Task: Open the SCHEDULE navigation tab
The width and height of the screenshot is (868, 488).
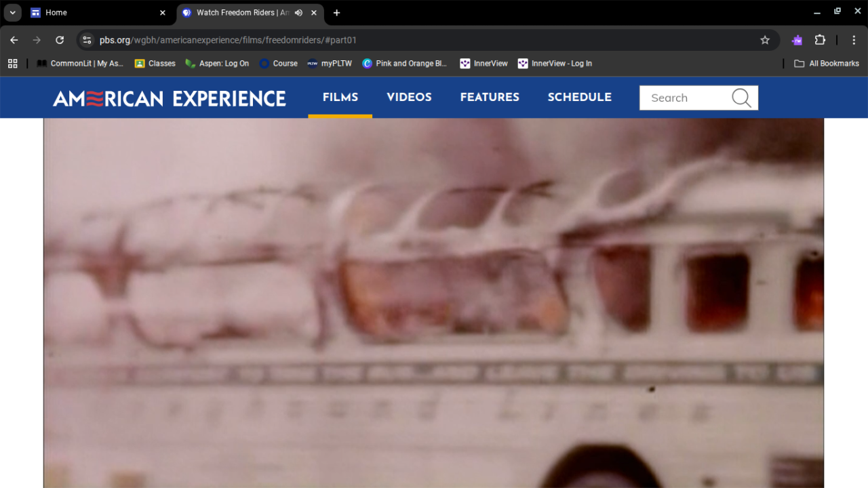Action: [x=580, y=98]
